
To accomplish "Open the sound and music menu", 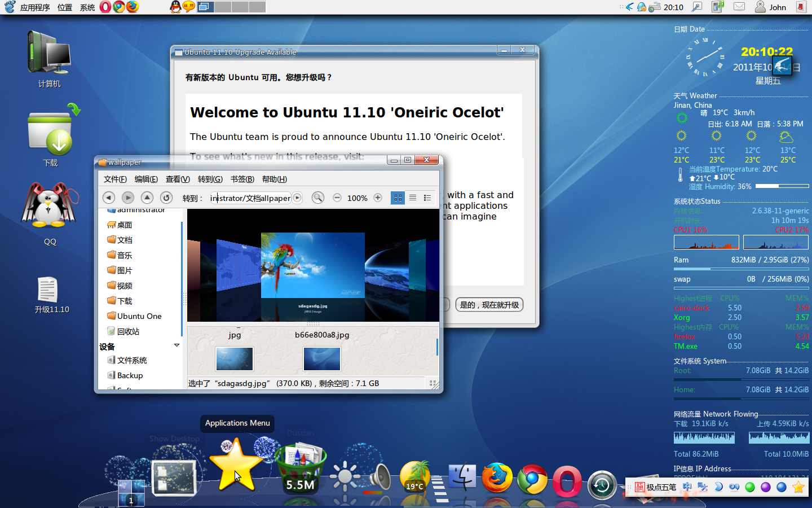I will (x=718, y=7).
